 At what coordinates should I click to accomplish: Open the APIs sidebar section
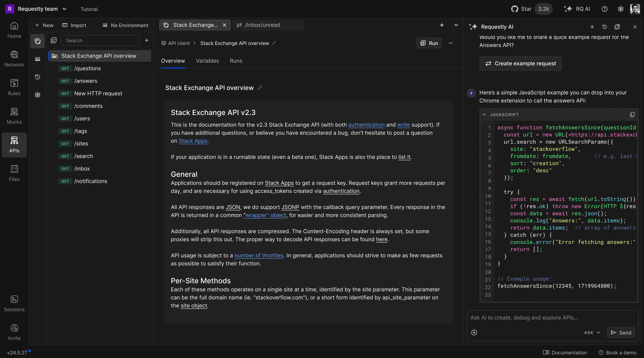tap(14, 145)
